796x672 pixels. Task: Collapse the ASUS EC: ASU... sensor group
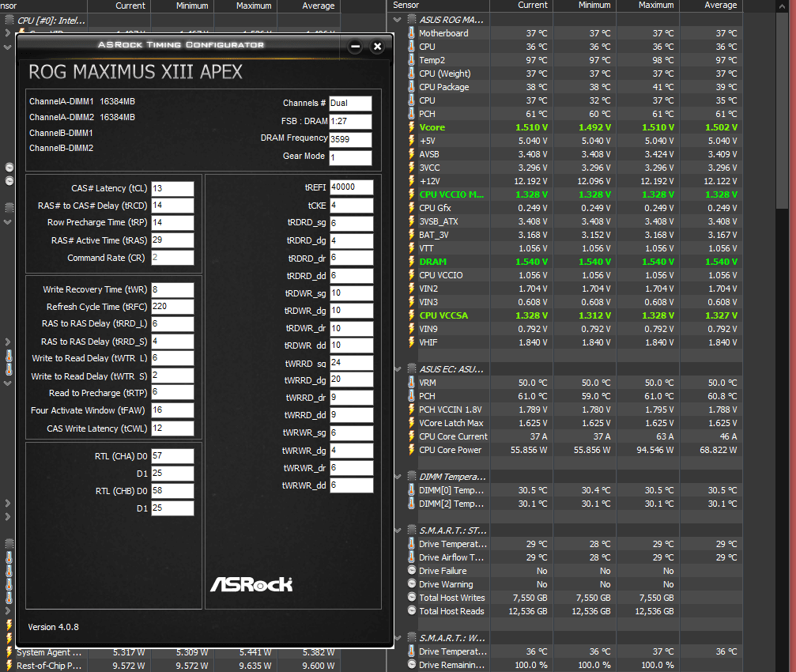tap(398, 369)
